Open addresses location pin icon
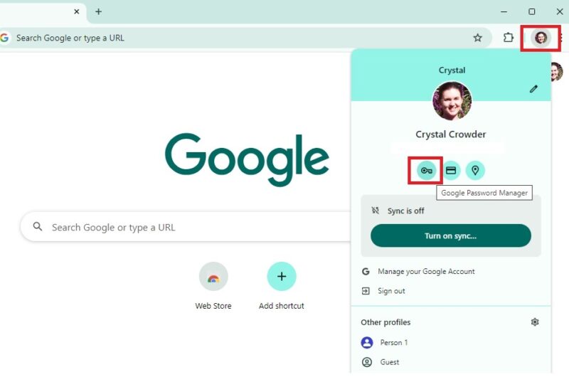The width and height of the screenshot is (569, 392). (x=475, y=170)
